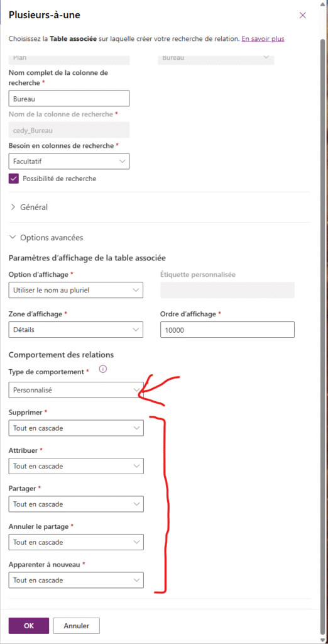Open the Supprimer dropdown
328x644 pixels.
[76, 428]
